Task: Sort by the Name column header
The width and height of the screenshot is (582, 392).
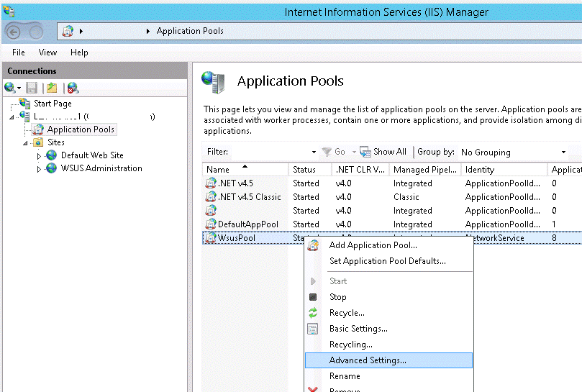Action: (x=245, y=170)
